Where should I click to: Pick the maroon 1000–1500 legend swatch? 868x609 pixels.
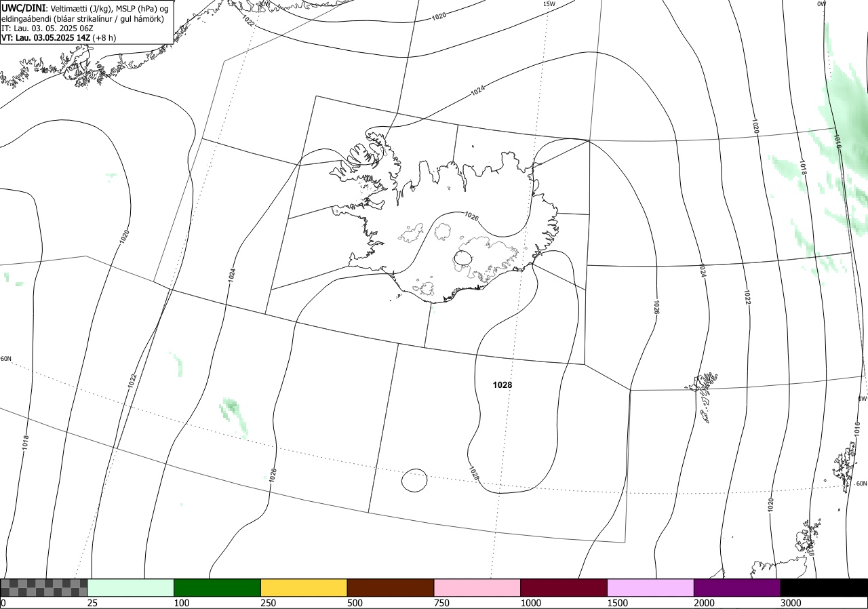(564, 587)
